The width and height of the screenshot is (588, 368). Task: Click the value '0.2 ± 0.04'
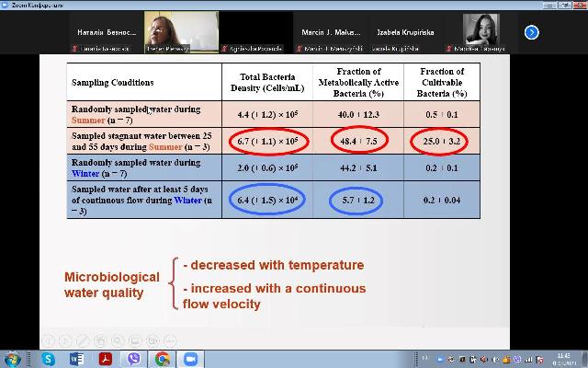442,200
